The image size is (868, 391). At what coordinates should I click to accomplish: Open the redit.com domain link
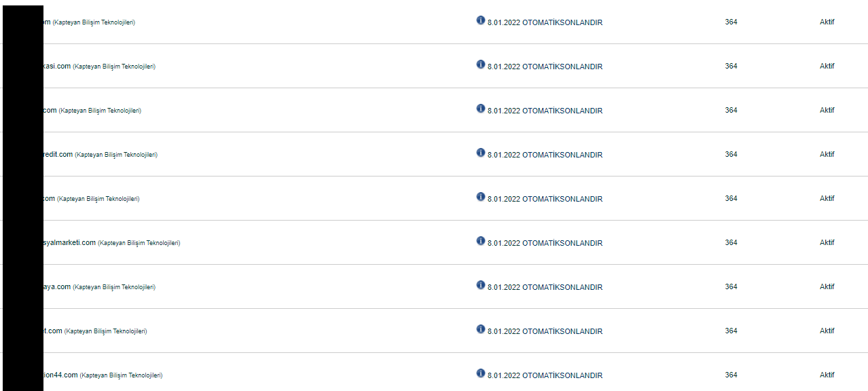coord(58,154)
